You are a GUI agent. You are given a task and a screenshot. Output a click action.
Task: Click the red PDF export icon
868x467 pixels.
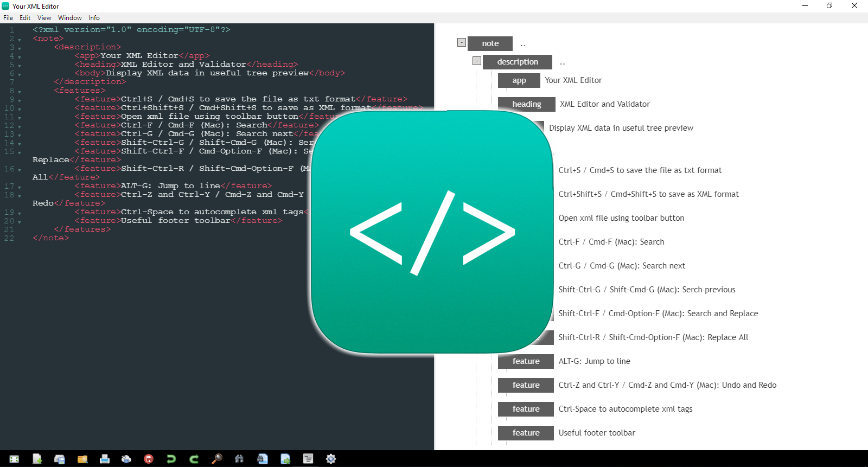[x=149, y=459]
